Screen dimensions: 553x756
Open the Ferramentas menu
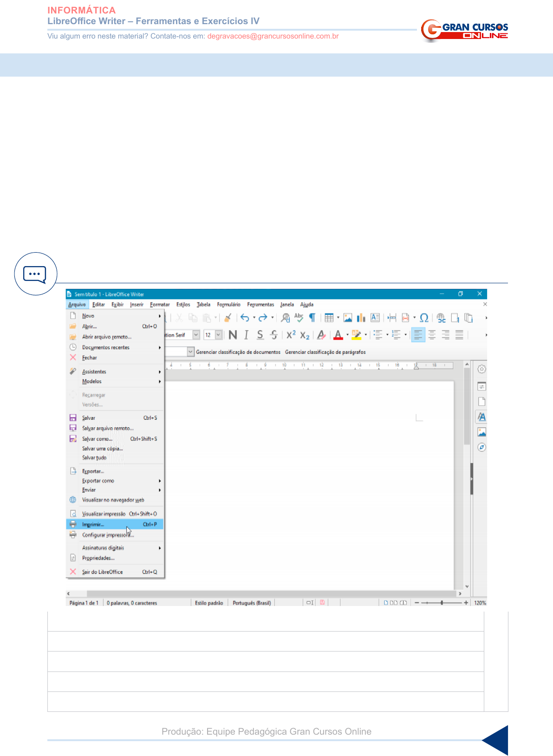tap(260, 305)
